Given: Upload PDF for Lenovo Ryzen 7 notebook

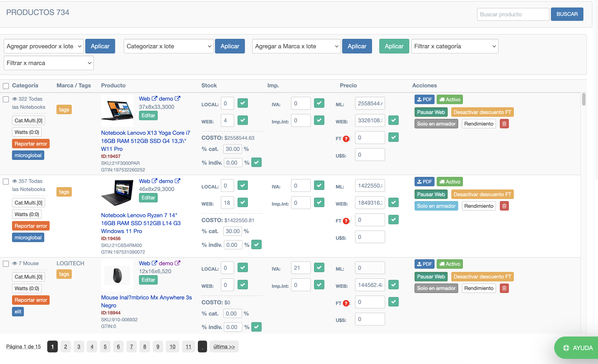Looking at the screenshot, I should coord(424,182).
